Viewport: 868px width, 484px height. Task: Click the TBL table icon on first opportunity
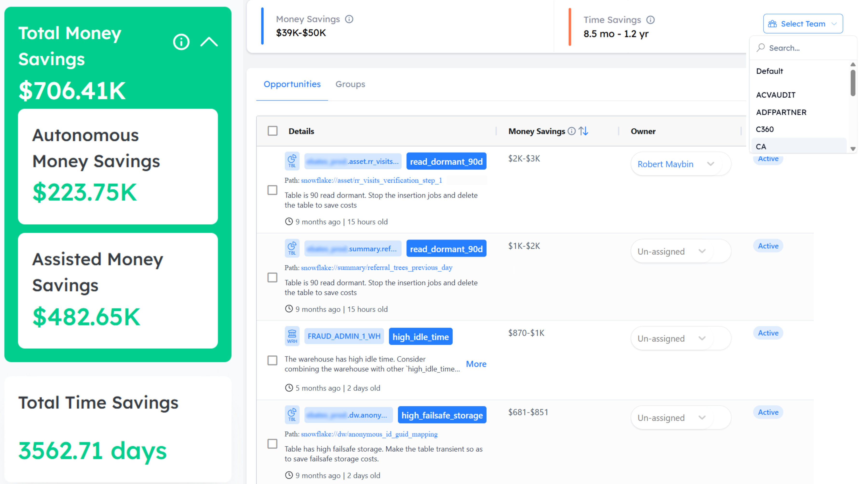tap(292, 161)
